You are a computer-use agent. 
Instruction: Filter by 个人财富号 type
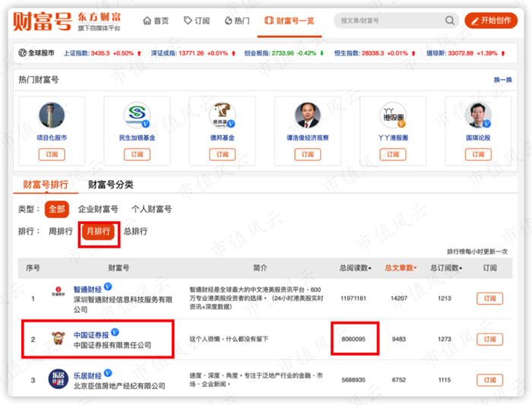[x=152, y=209]
